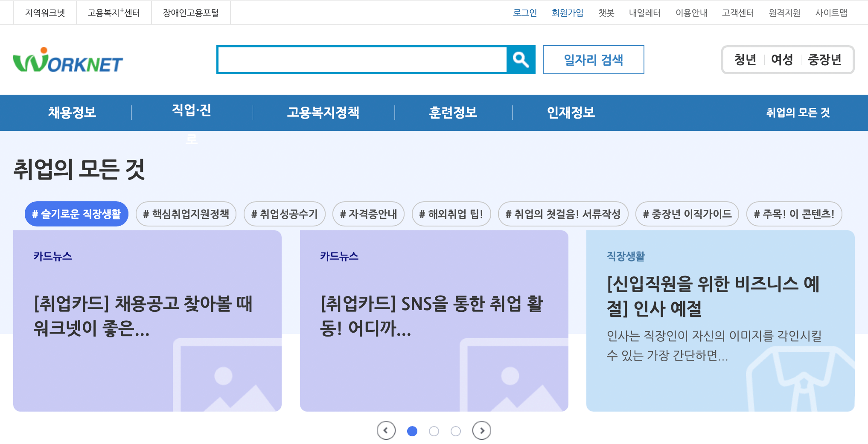Screen dimensions: 868x444
Task: Click the search magnifier icon
Action: (x=521, y=60)
